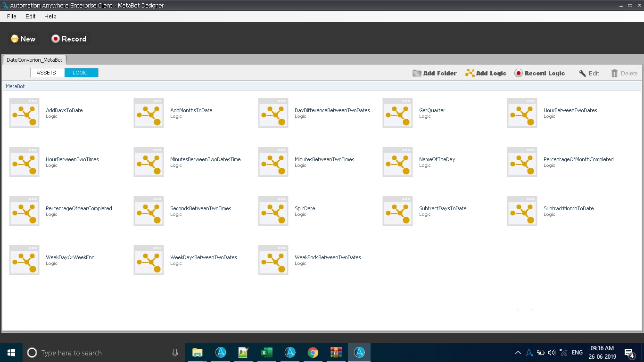The image size is (644, 362).
Task: Click the WeekDayOrWeekEnd logic icon
Action: pyautogui.click(x=24, y=260)
